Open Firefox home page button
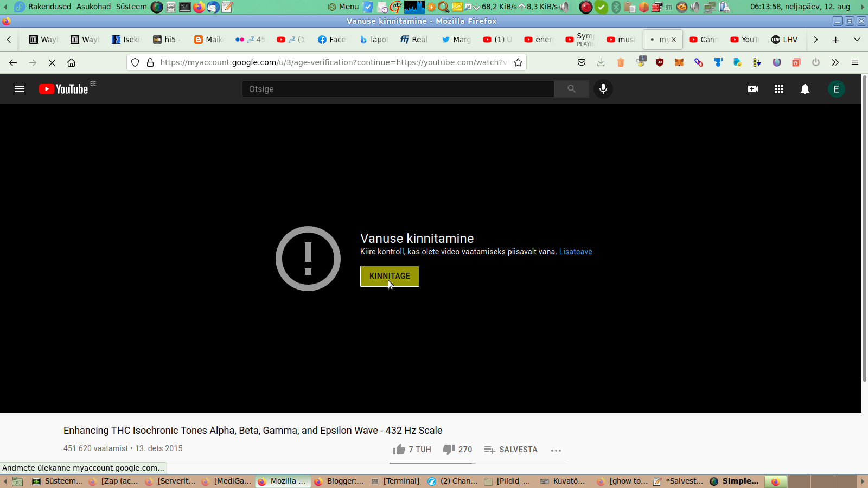868x488 pixels. pyautogui.click(x=71, y=62)
